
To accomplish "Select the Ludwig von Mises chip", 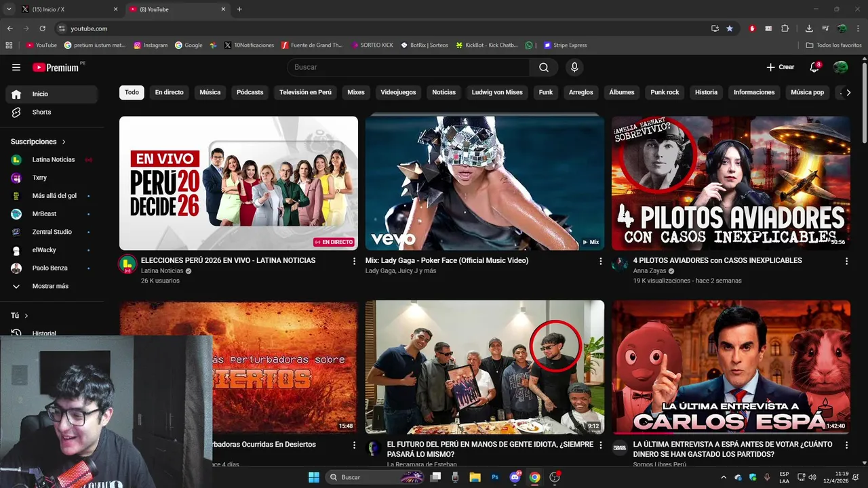I will tap(497, 92).
